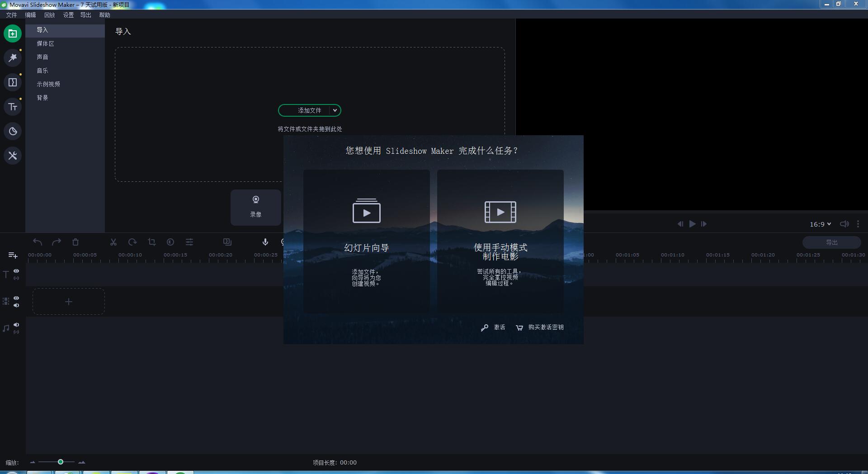
Task: Open the More Tools wrench icon
Action: (x=13, y=156)
